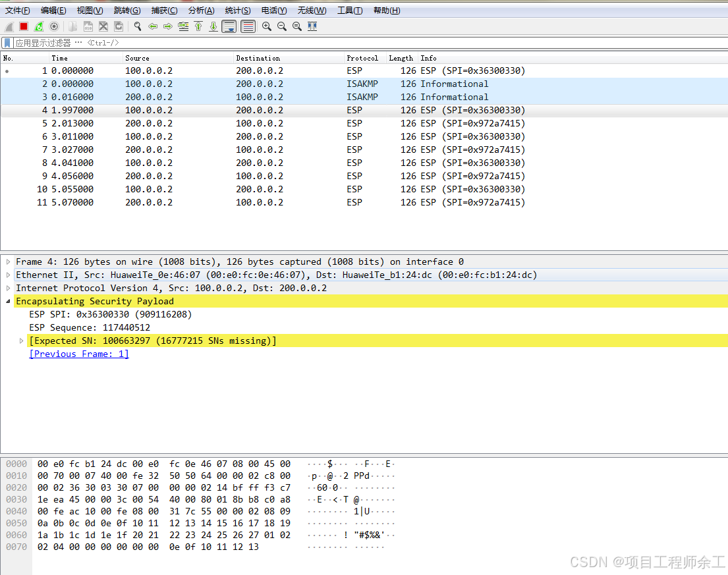Image resolution: width=728 pixels, height=575 pixels.
Task: Open the 分析(A) menu
Action: click(x=202, y=11)
